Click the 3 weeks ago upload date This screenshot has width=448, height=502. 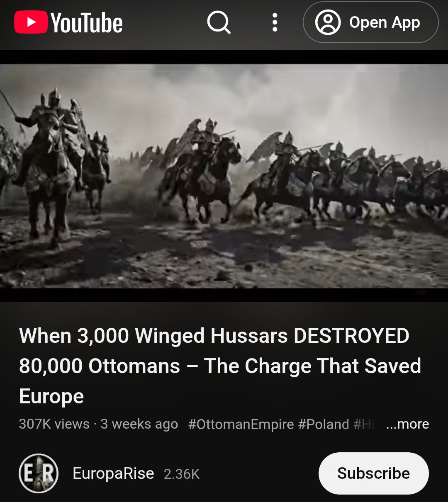click(139, 424)
